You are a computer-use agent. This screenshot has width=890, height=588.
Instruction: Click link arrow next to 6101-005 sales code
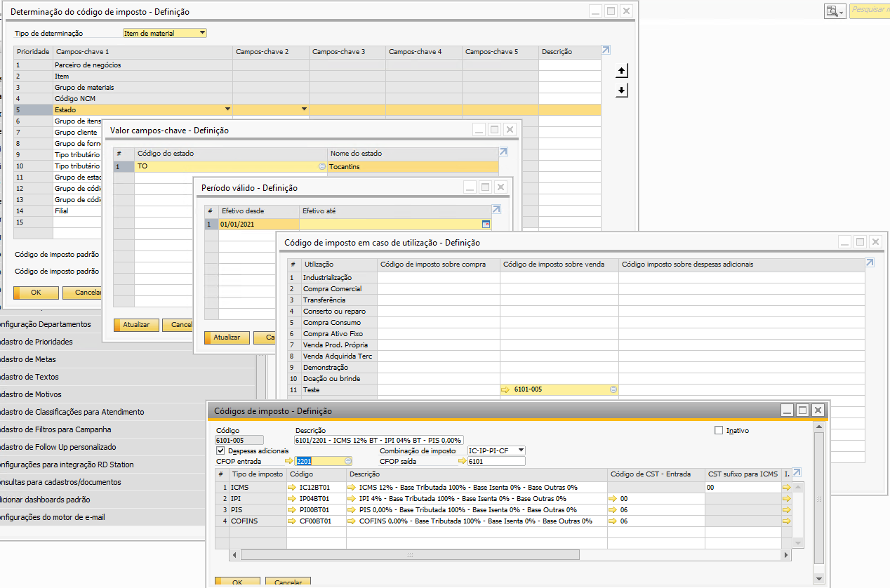(505, 389)
